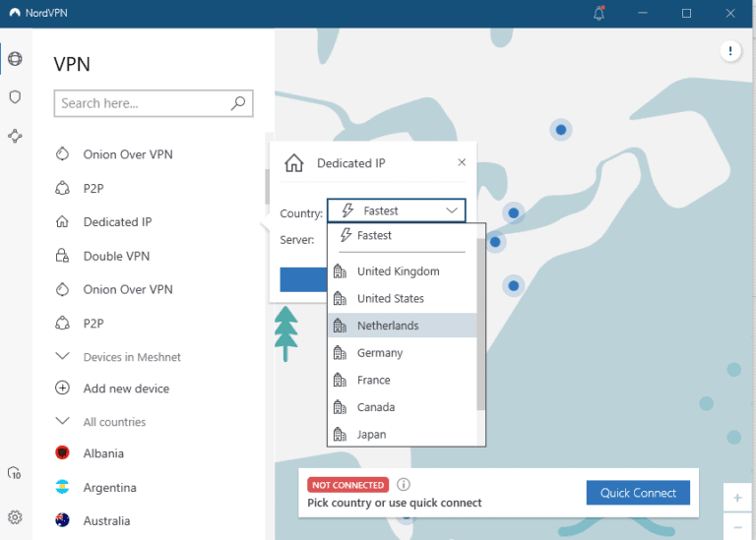Click the Add new device plus icon
This screenshot has height=540, width=756.
[63, 389]
